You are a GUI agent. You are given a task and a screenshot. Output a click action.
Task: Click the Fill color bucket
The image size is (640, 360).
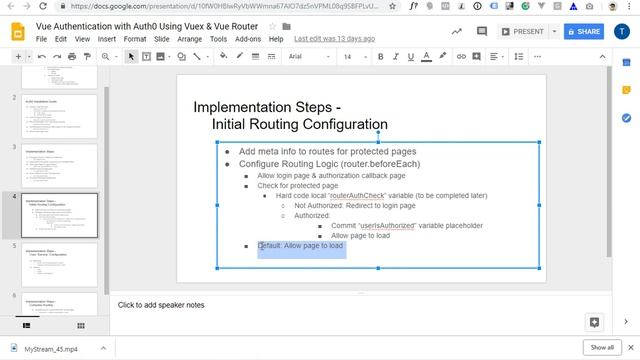coord(223,56)
